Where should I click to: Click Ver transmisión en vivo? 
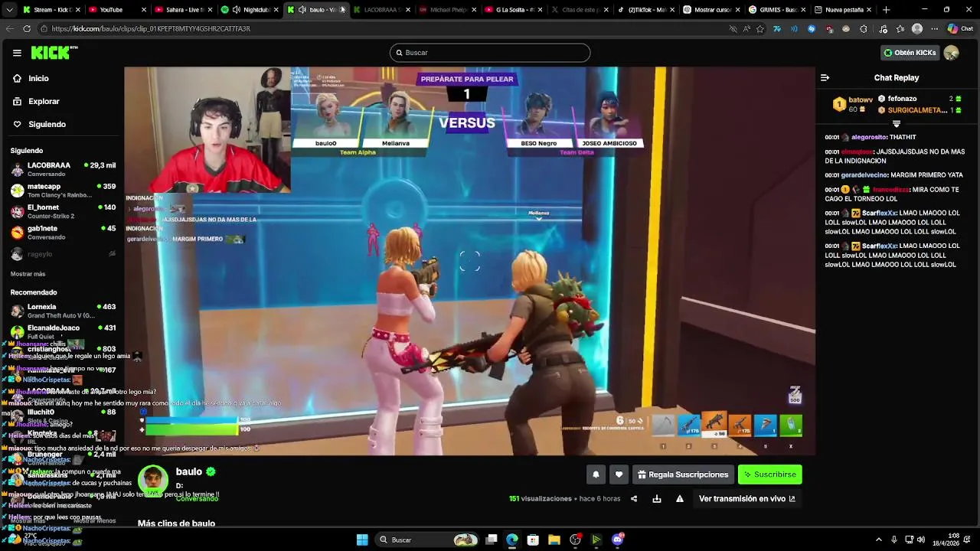[x=746, y=499]
